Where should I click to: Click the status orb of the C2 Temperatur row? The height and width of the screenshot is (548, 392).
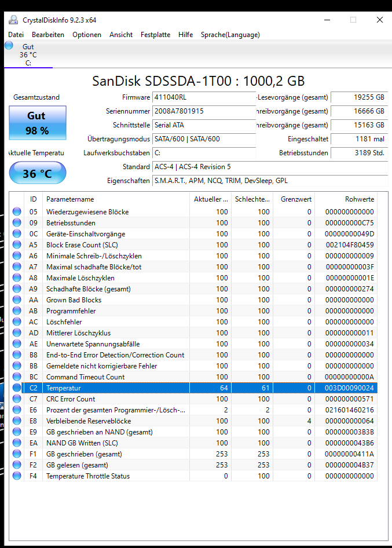[17, 388]
